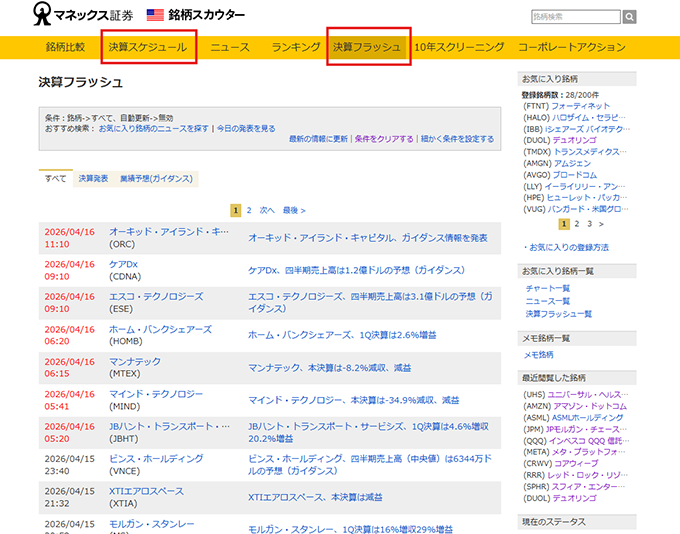Open コーポレートアクション in navigation bar

tap(571, 47)
